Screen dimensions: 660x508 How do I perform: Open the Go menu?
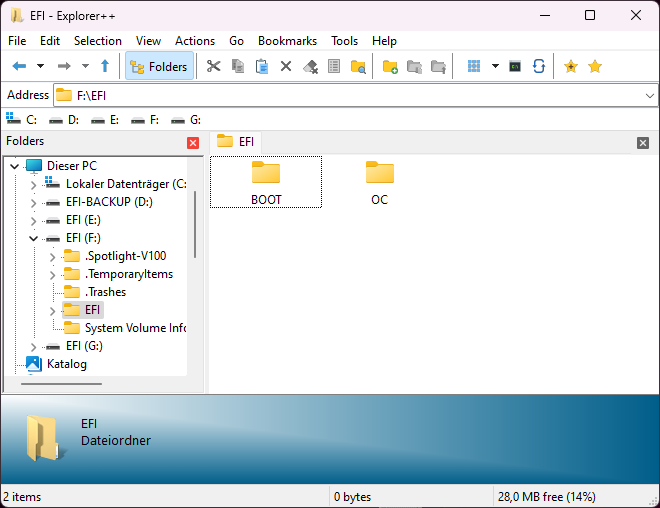pyautogui.click(x=236, y=41)
